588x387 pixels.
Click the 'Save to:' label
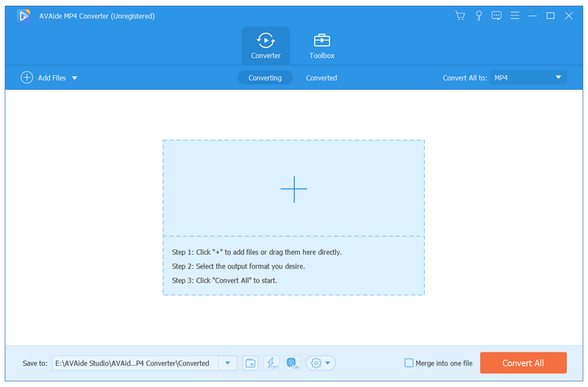click(35, 363)
